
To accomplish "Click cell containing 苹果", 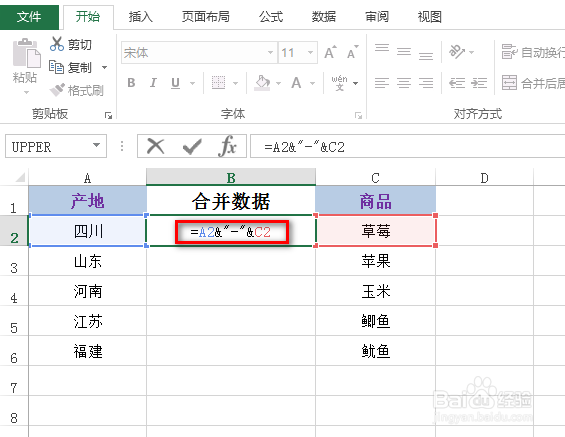I will coord(375,261).
